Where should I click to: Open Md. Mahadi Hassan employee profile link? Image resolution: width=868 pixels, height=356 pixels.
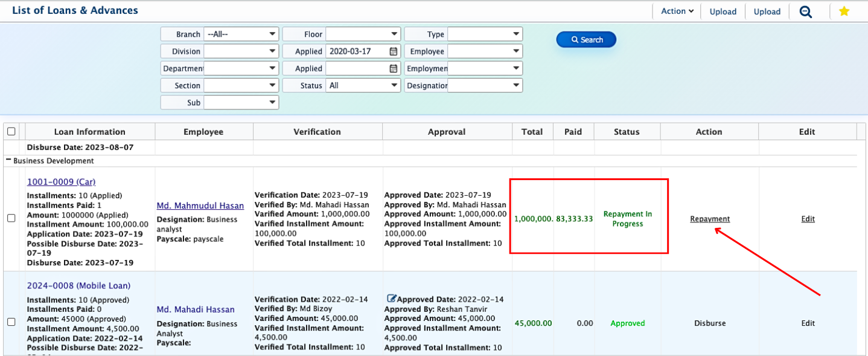196,309
